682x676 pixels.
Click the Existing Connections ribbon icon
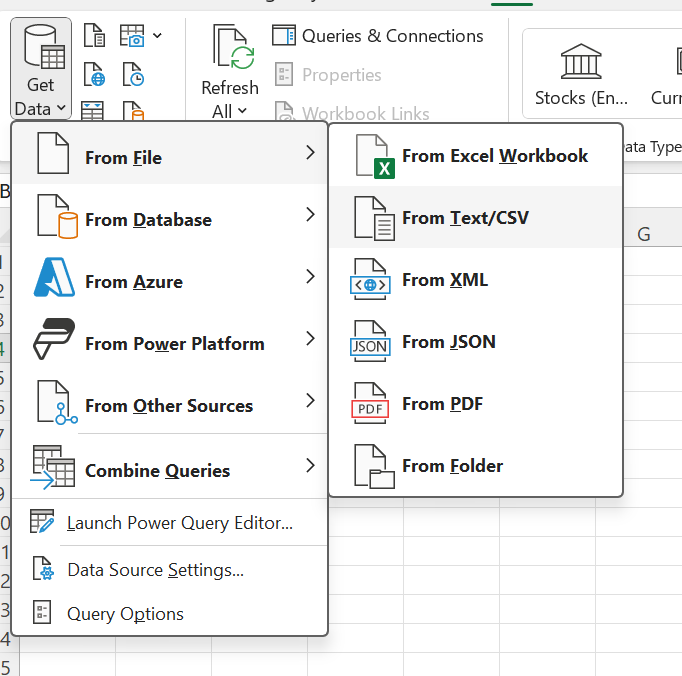[133, 110]
